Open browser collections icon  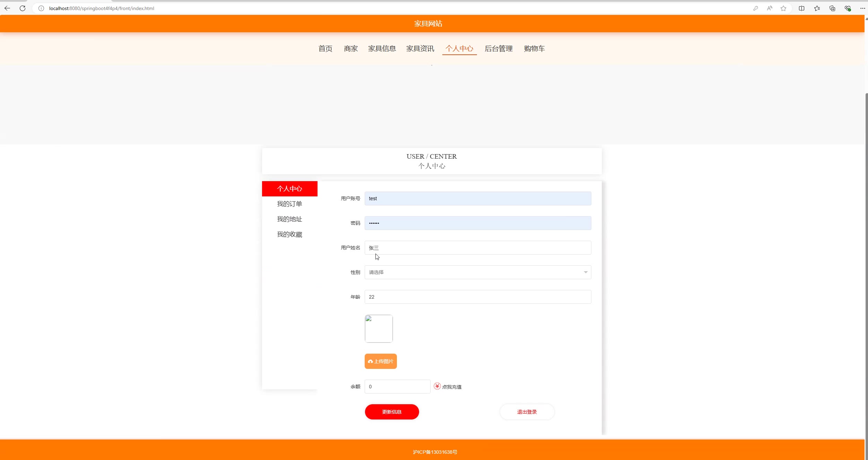pos(832,8)
